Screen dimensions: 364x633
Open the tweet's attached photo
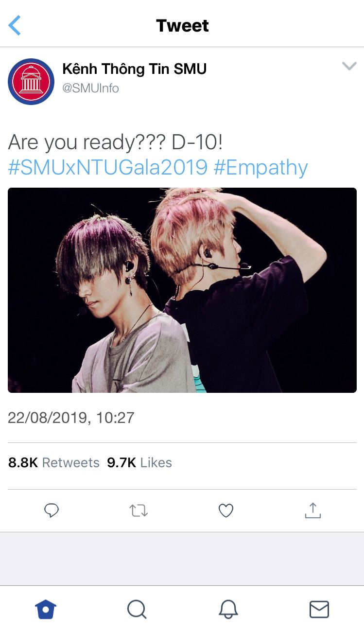[x=182, y=290]
